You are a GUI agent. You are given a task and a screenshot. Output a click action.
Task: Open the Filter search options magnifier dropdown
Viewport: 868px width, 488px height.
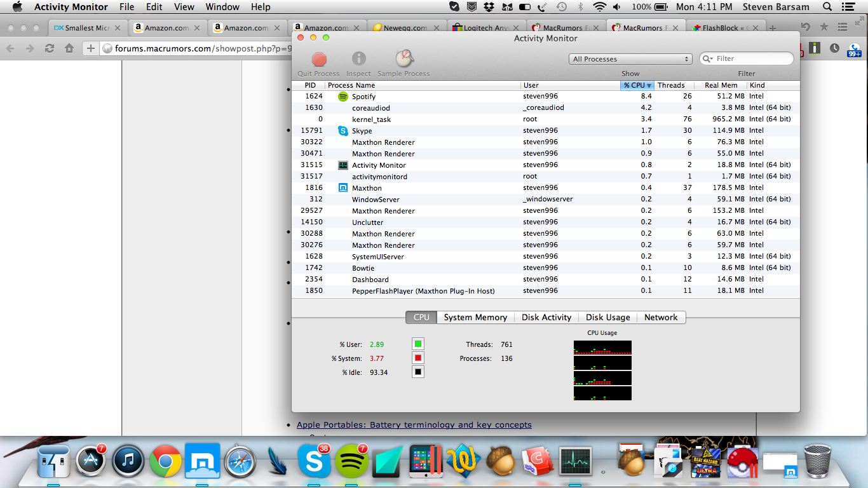709,58
